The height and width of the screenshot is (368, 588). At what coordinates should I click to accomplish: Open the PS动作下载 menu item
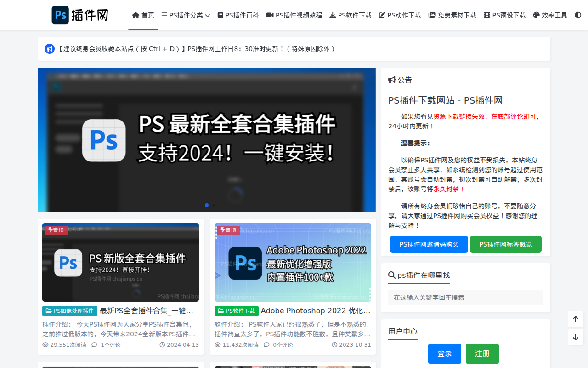pos(400,15)
